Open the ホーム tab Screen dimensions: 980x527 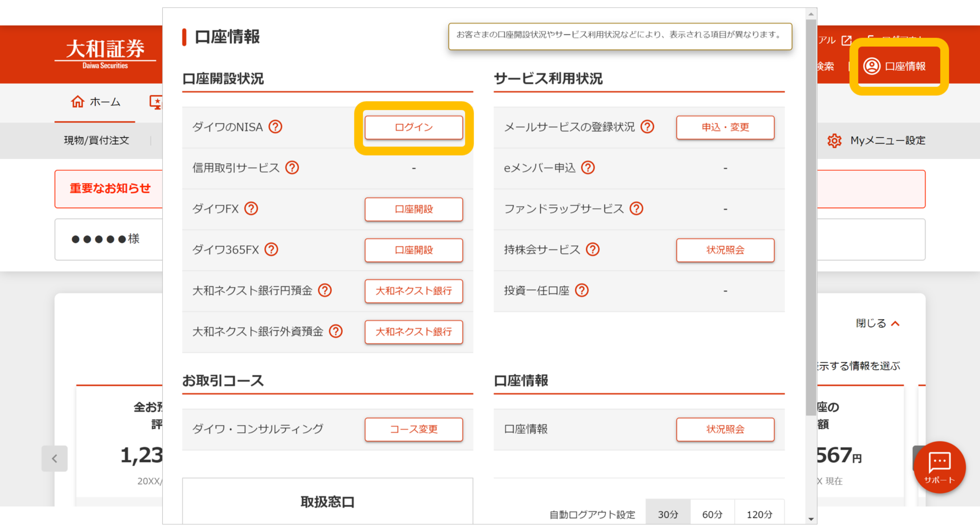pos(95,102)
